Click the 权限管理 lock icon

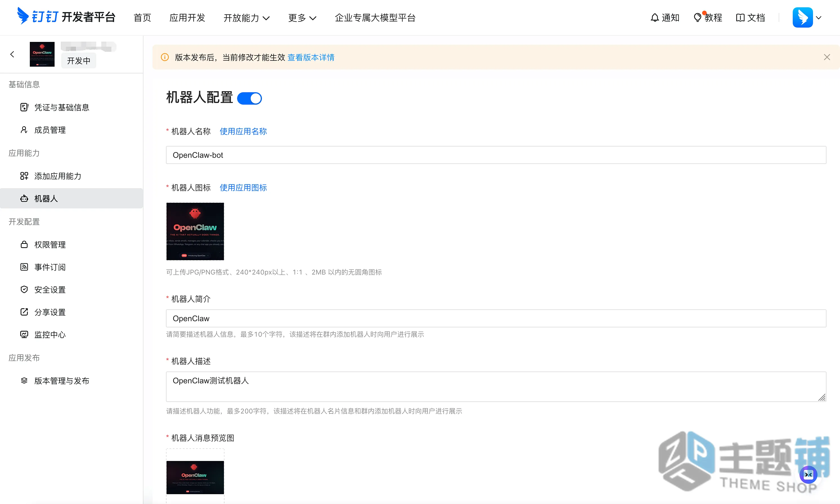(x=24, y=244)
